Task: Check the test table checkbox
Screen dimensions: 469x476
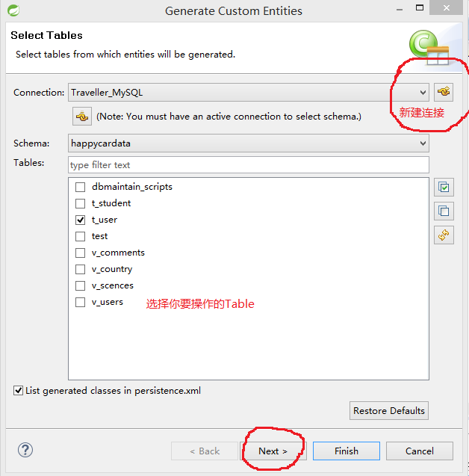Action: click(80, 236)
